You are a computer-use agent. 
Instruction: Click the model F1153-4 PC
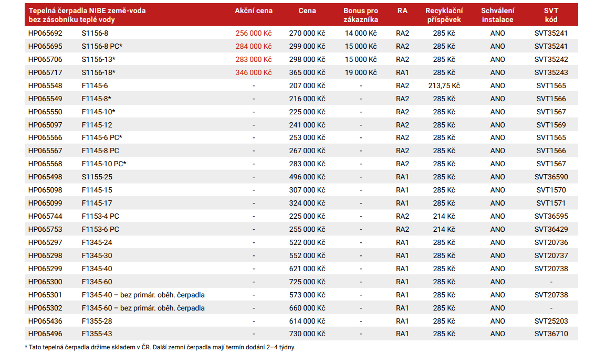pyautogui.click(x=100, y=216)
